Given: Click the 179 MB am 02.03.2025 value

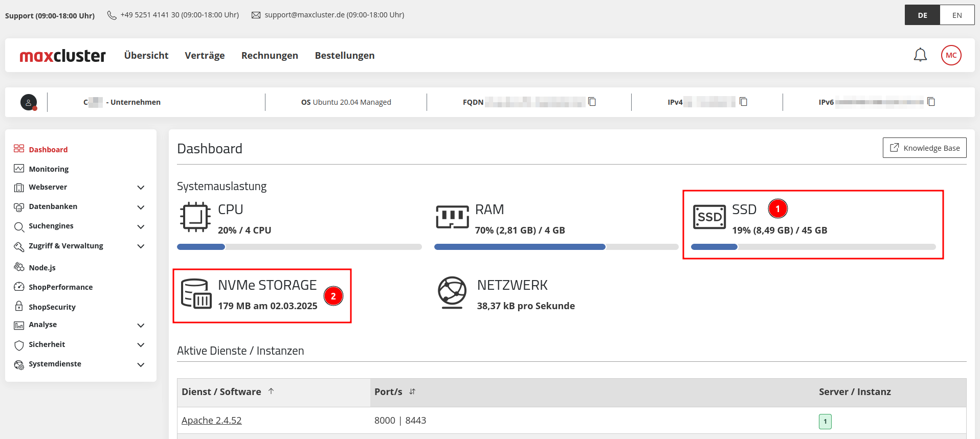Looking at the screenshot, I should (268, 306).
